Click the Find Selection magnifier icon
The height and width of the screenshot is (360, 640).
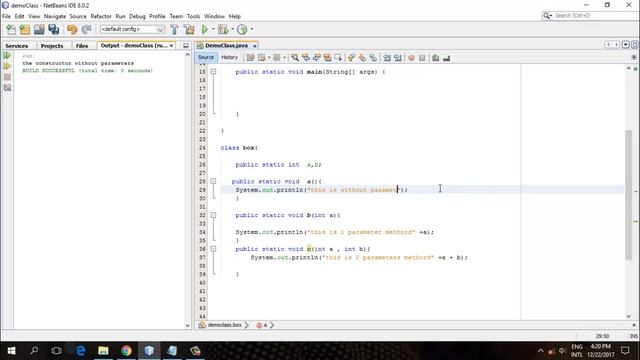tap(295, 58)
